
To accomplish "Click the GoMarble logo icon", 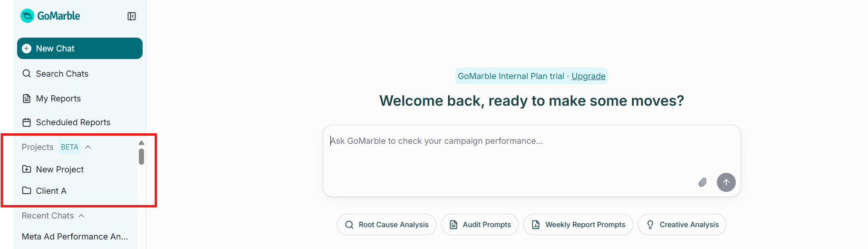I will click(x=28, y=16).
